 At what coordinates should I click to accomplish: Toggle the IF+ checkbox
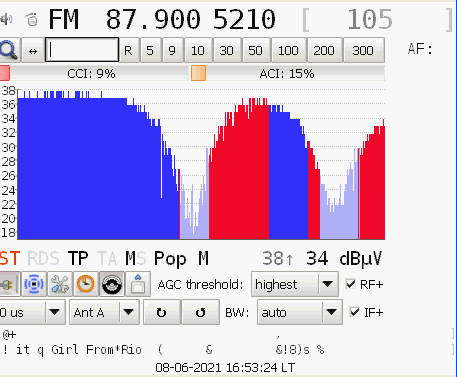pos(354,312)
